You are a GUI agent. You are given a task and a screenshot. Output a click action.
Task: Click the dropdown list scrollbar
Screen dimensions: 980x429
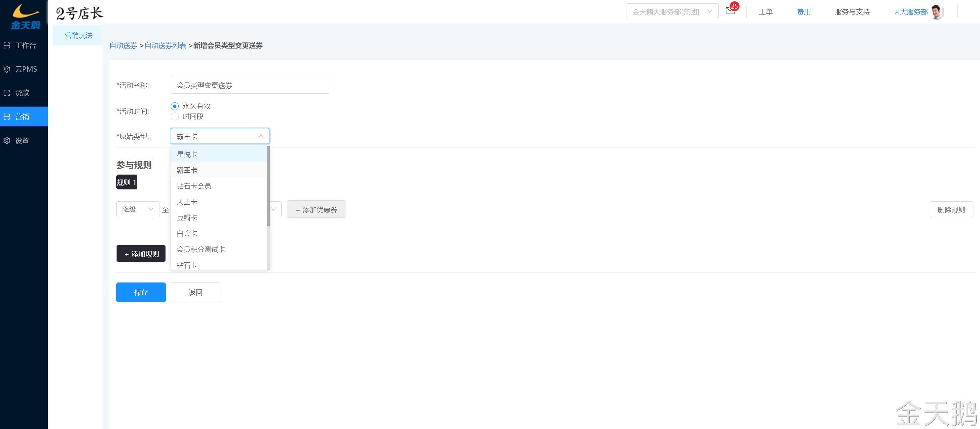point(268,186)
